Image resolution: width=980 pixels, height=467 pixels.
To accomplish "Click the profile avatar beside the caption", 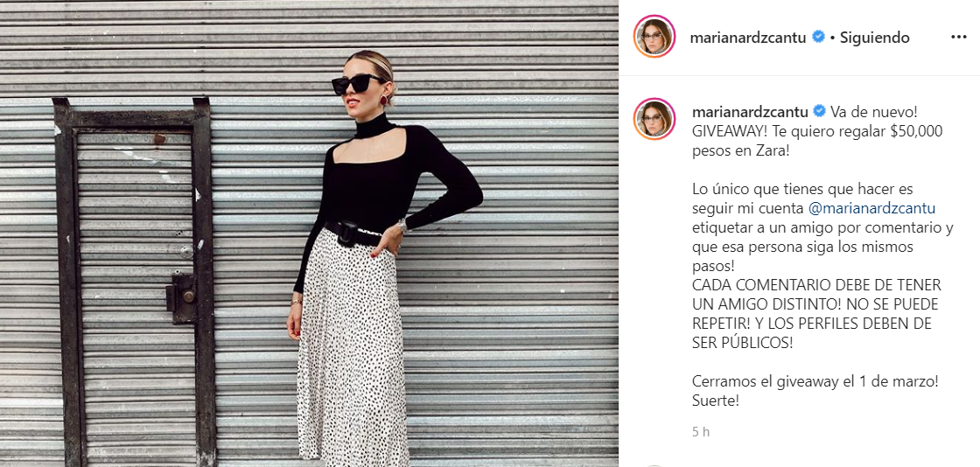I will click(654, 119).
